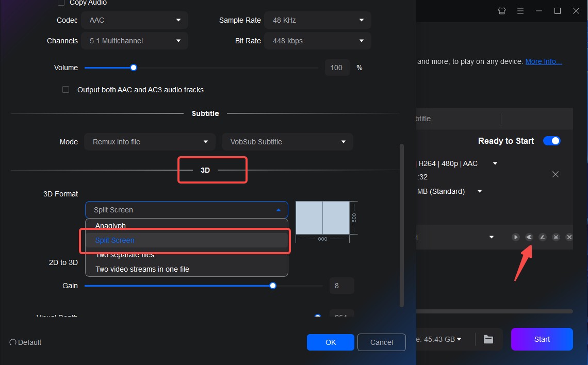The image size is (588, 365).
Task: Minimize the main application window
Action: (539, 11)
